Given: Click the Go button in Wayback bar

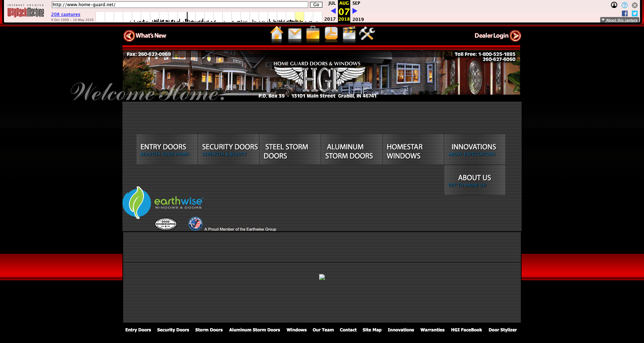Looking at the screenshot, I should click(x=316, y=5).
